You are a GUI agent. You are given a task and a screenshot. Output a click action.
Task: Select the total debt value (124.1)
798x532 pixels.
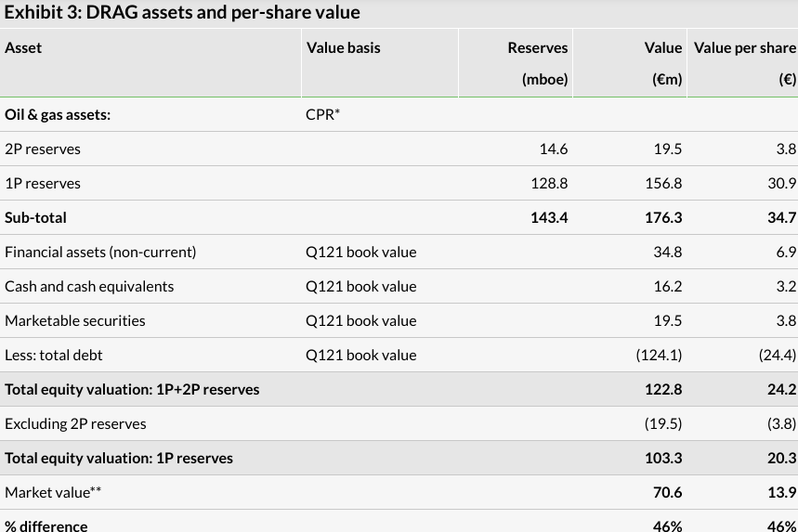tap(659, 356)
